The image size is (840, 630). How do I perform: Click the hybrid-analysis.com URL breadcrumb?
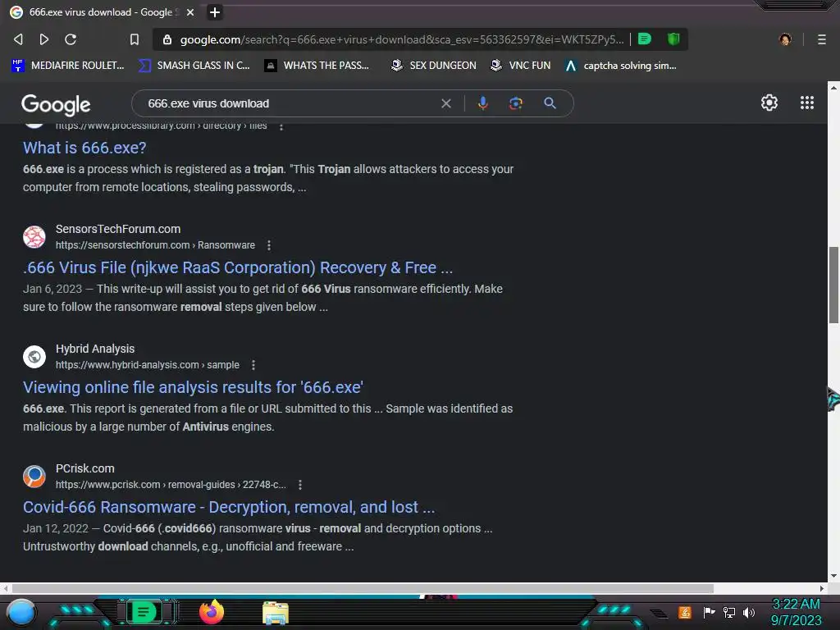click(148, 365)
